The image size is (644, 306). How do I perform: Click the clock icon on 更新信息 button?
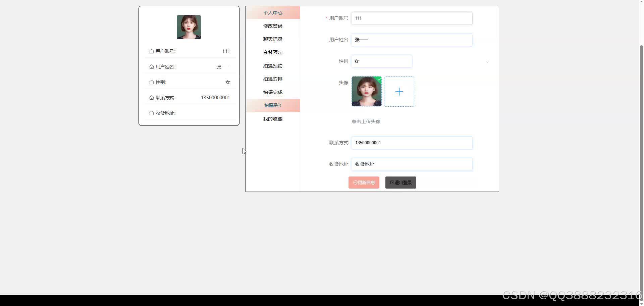click(355, 183)
